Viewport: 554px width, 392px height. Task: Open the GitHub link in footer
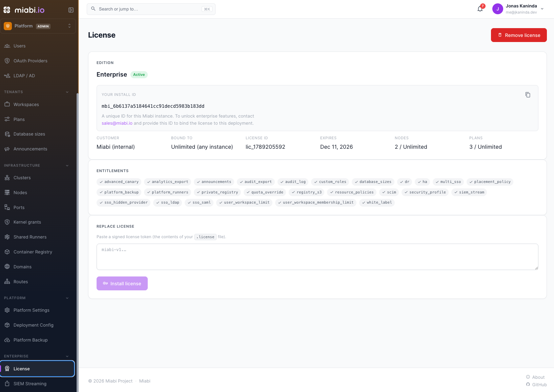click(x=536, y=385)
